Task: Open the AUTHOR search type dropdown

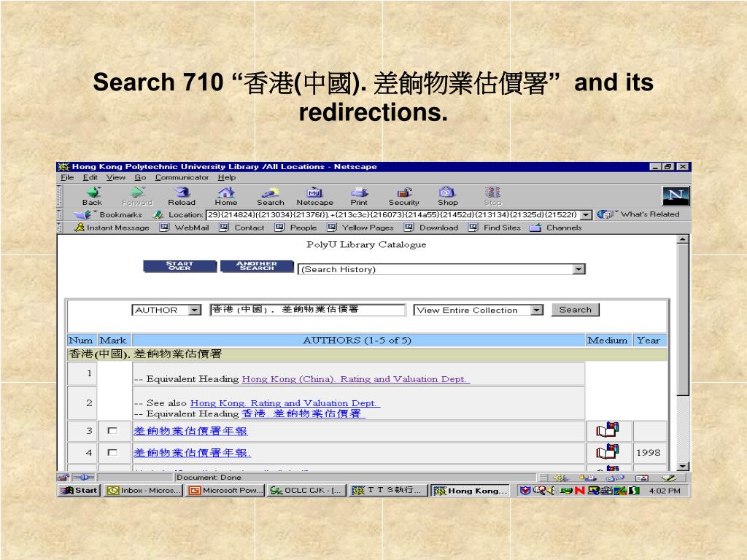Action: pyautogui.click(x=194, y=310)
